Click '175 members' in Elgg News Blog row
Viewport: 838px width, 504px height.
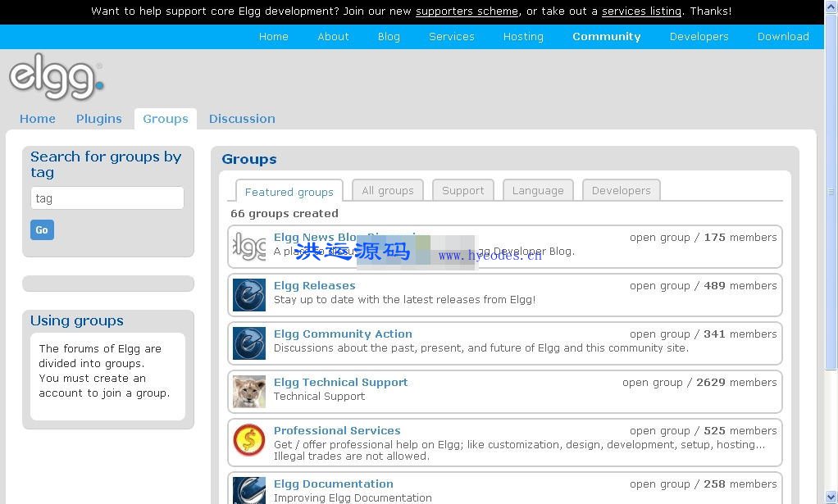click(740, 237)
